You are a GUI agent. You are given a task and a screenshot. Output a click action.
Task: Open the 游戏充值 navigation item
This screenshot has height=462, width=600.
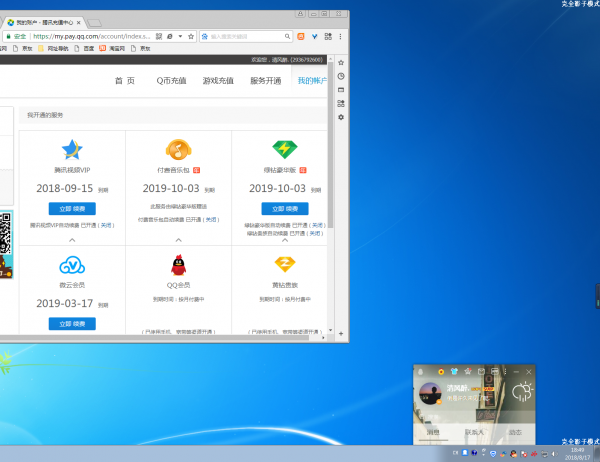pos(218,81)
